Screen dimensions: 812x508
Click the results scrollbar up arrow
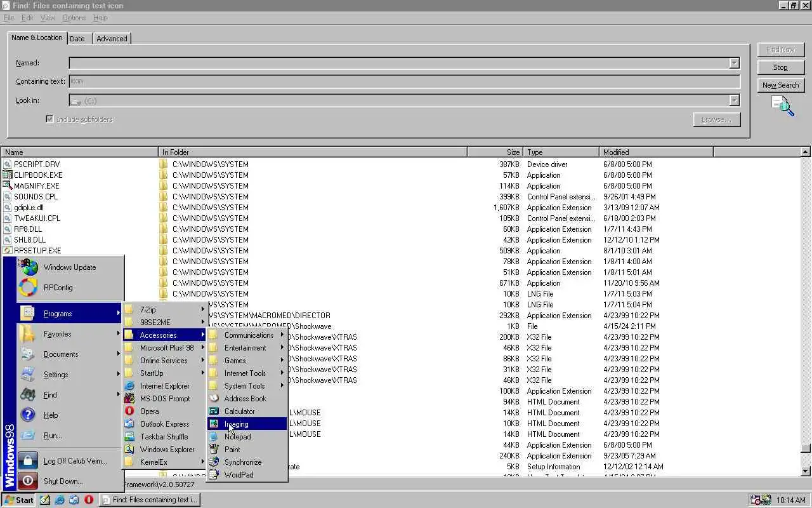806,152
